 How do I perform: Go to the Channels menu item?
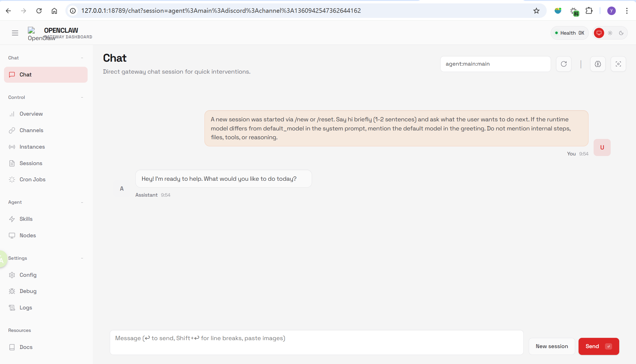click(x=31, y=130)
